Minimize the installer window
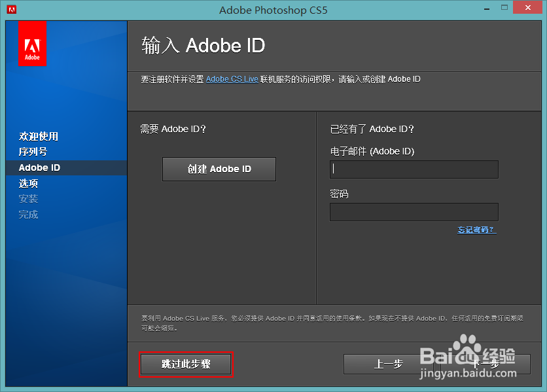 pos(486,8)
